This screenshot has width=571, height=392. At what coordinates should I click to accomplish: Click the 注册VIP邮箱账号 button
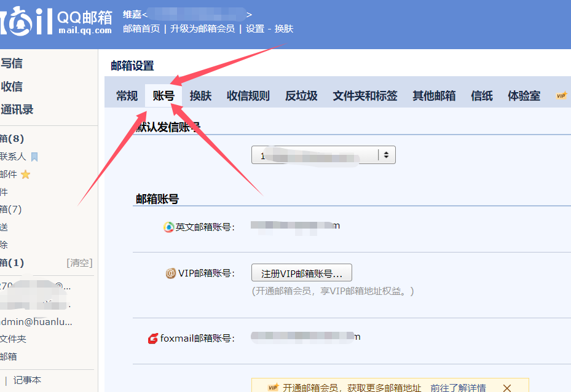click(x=301, y=273)
